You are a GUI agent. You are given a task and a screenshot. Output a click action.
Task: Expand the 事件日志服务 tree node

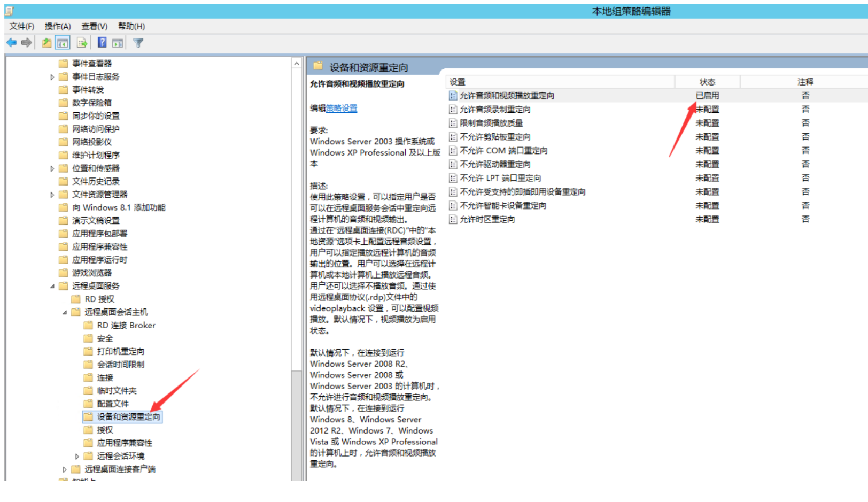click(52, 77)
